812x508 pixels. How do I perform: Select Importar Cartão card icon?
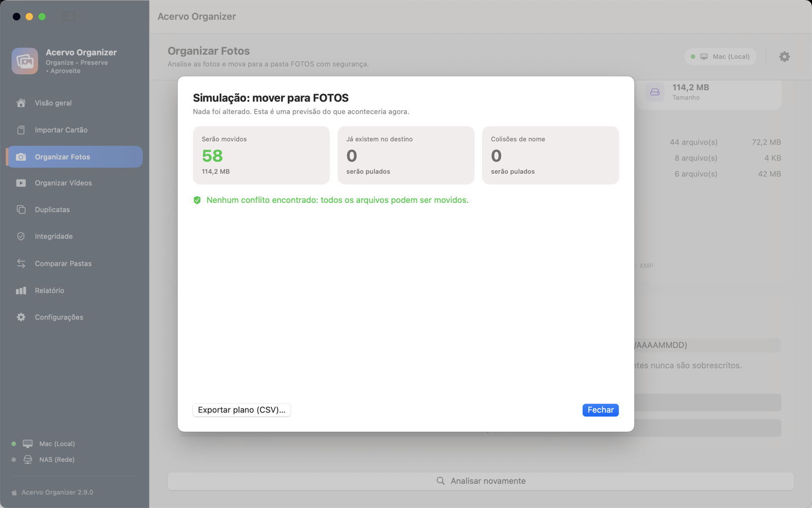(x=21, y=130)
